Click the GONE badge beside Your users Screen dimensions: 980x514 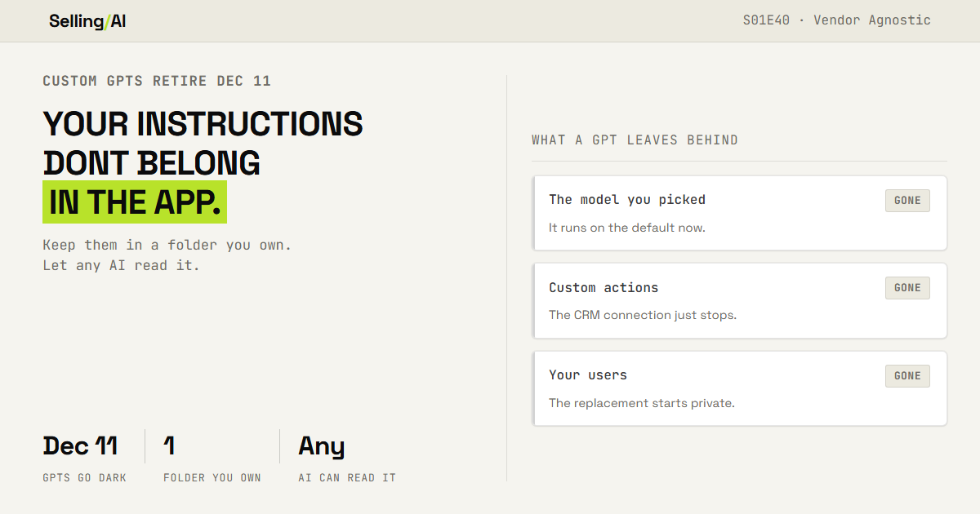pos(907,376)
